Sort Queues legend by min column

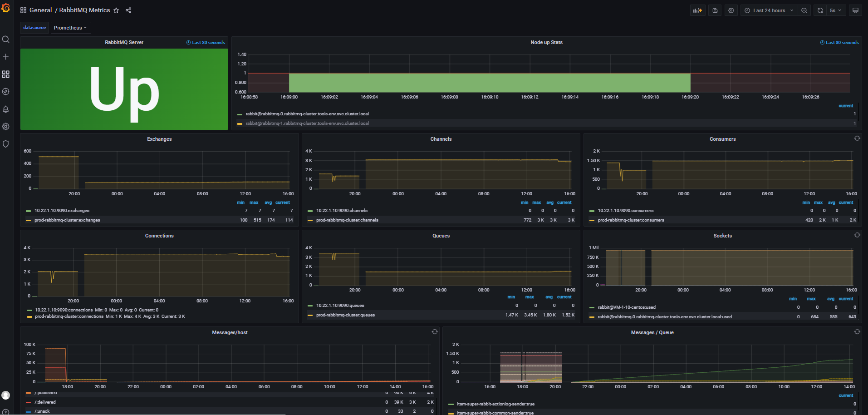click(x=511, y=297)
